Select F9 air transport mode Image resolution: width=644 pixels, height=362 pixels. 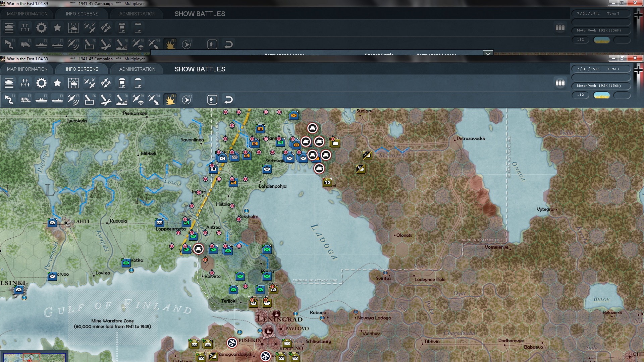(x=138, y=100)
